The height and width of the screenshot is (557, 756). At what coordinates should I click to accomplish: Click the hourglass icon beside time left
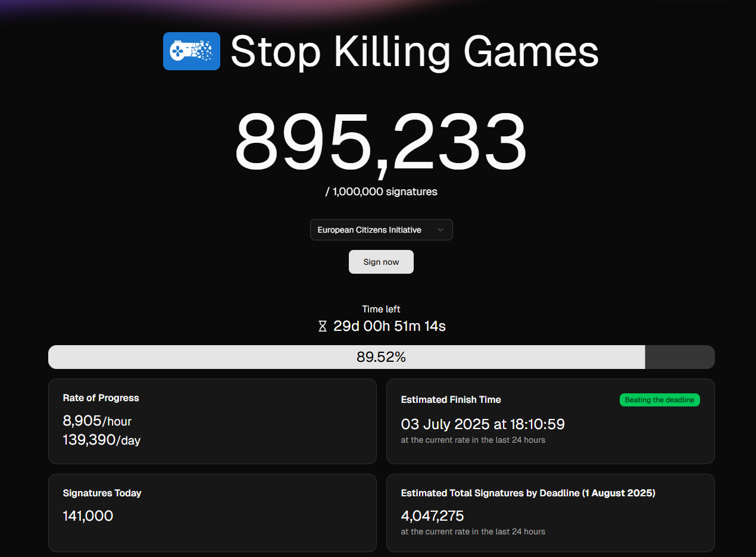[323, 326]
